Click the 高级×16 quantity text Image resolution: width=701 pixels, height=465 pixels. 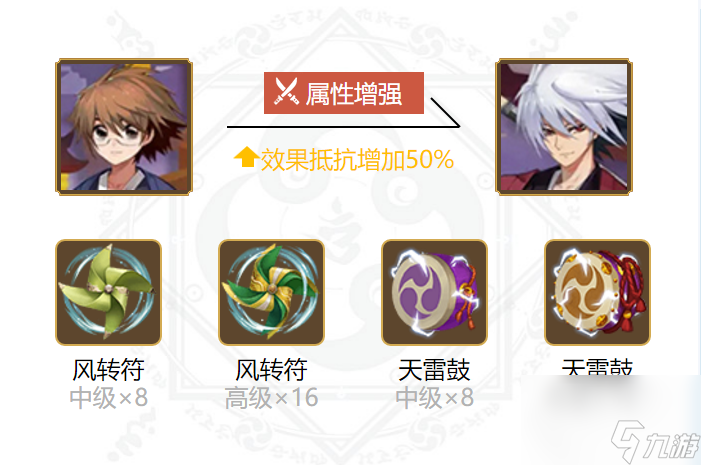[271, 397]
